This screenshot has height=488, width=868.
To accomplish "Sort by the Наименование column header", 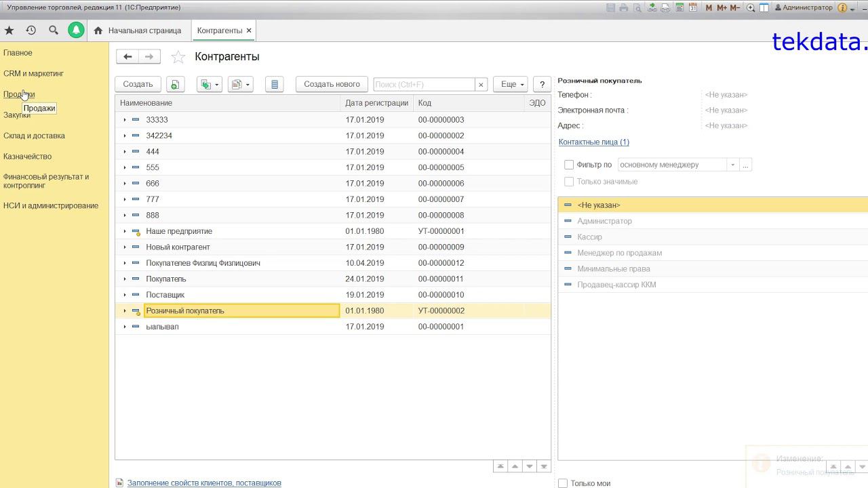I will pos(228,103).
